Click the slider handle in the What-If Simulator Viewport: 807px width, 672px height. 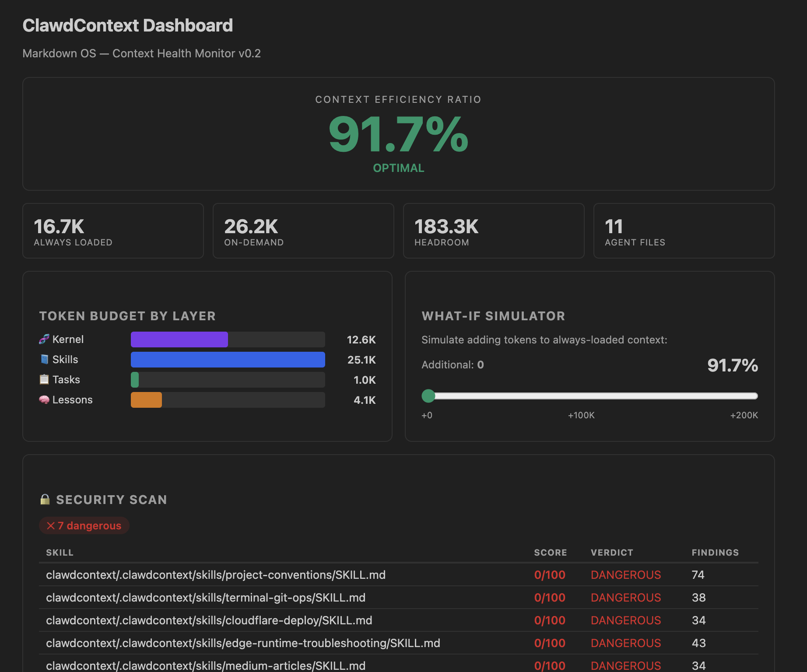click(428, 396)
